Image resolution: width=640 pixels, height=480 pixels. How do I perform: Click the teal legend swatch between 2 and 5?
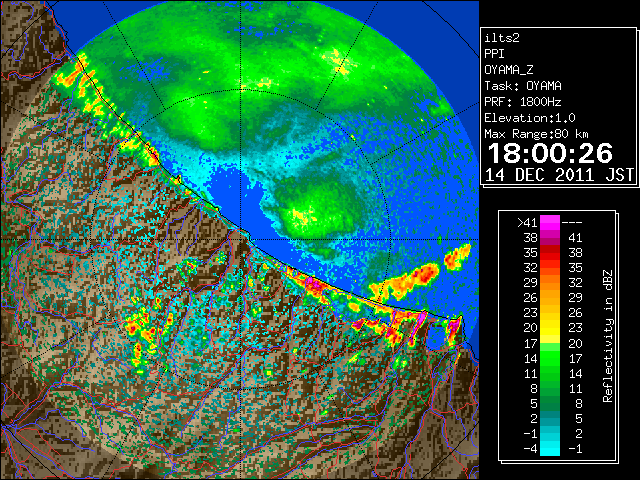click(550, 418)
